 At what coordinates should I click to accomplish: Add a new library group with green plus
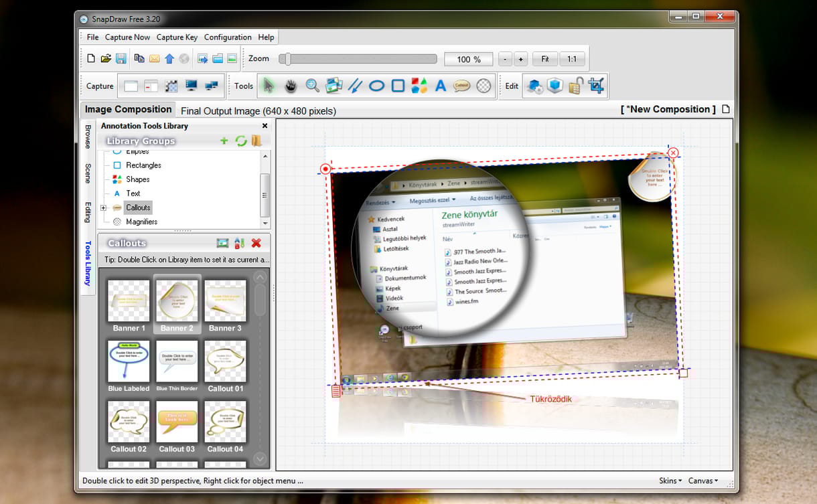click(x=224, y=141)
